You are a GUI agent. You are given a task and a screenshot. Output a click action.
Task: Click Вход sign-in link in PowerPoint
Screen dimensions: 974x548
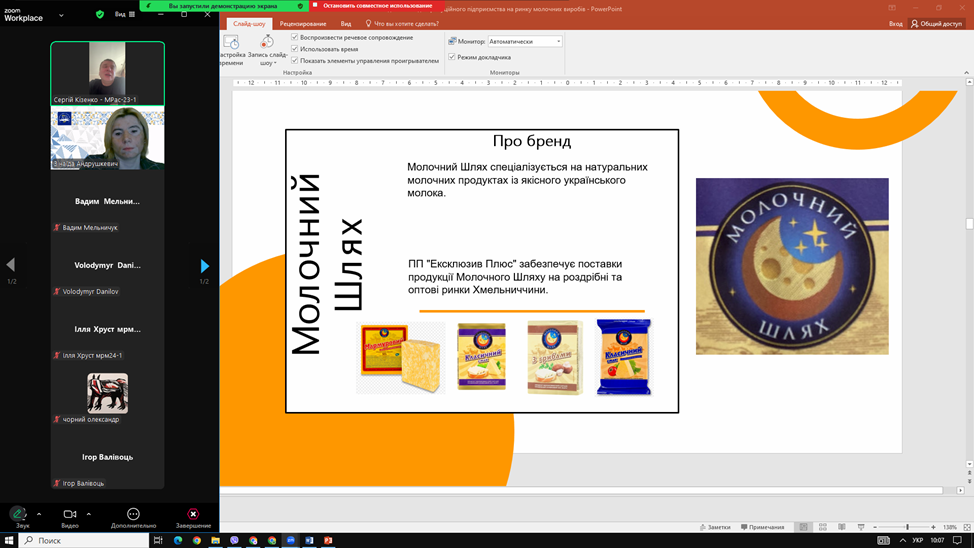point(895,24)
